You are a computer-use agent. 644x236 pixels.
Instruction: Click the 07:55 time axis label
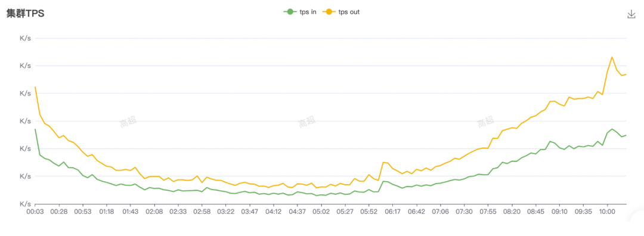(488, 212)
